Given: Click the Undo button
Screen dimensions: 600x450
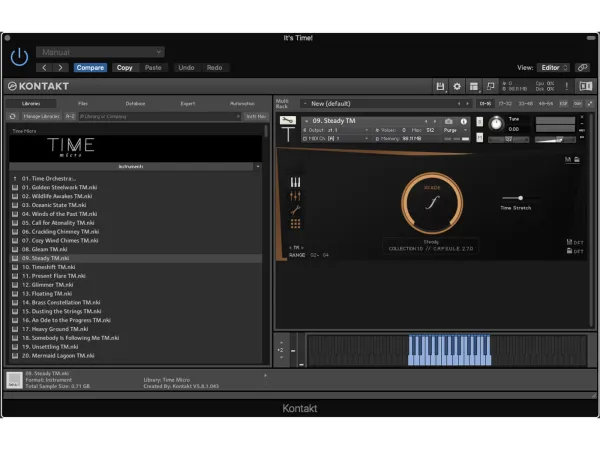Looking at the screenshot, I should (x=186, y=68).
